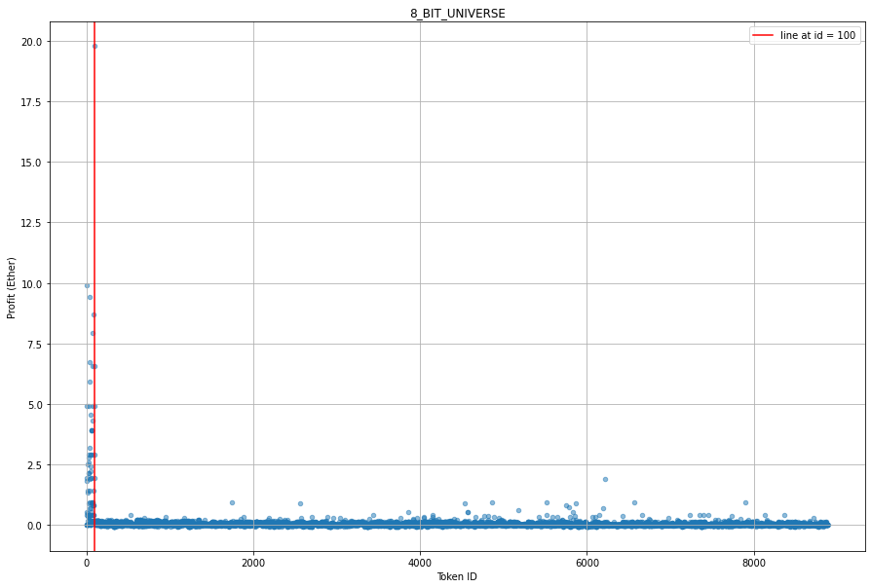Click the y-axis tick label 0.0
Screen dimensions: 871x588
(35, 526)
